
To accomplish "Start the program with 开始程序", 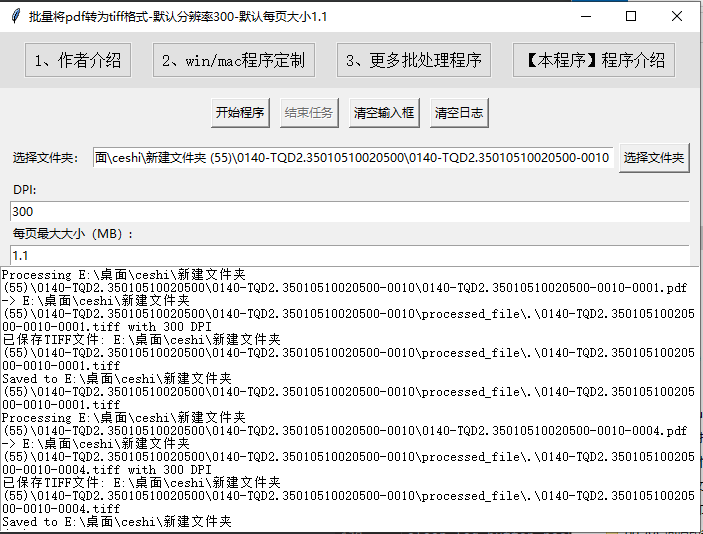I will tap(240, 113).
